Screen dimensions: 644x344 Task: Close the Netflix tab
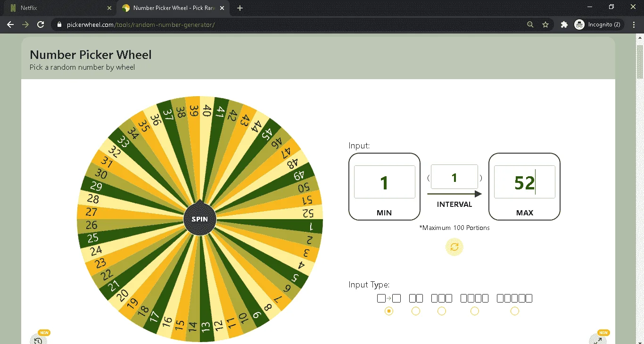pyautogui.click(x=109, y=8)
